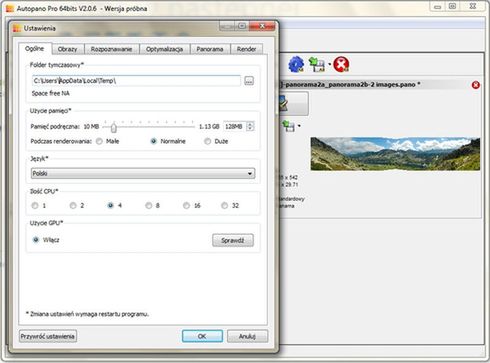Screen dimensions: 490x363
Task: Browse for temporary folder with ellipsis button
Action: (249, 81)
